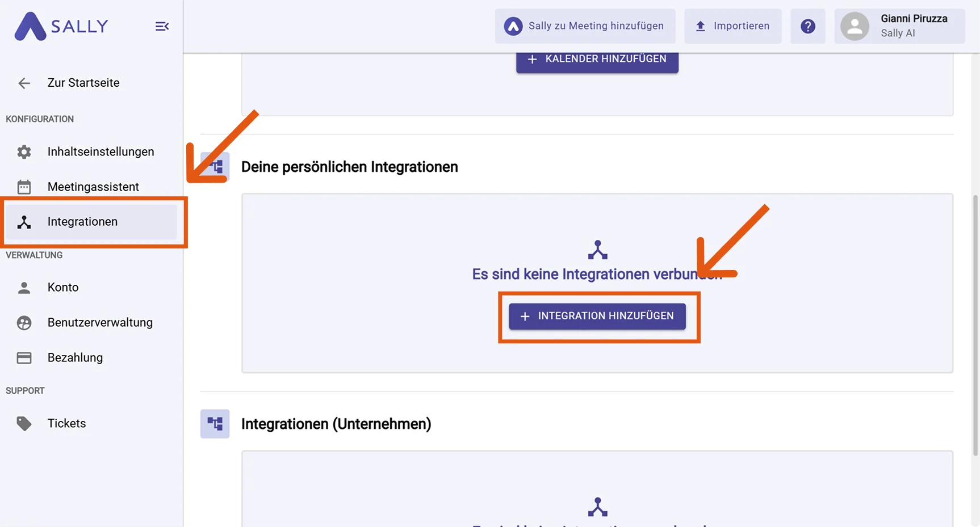
Task: Open Gianni Piruzza account menu
Action: point(899,26)
